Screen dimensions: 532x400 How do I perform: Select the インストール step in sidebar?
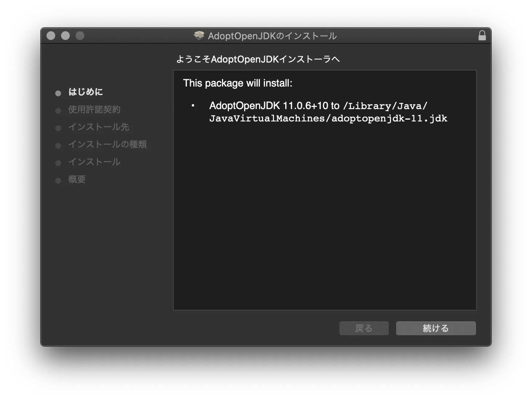tap(94, 162)
